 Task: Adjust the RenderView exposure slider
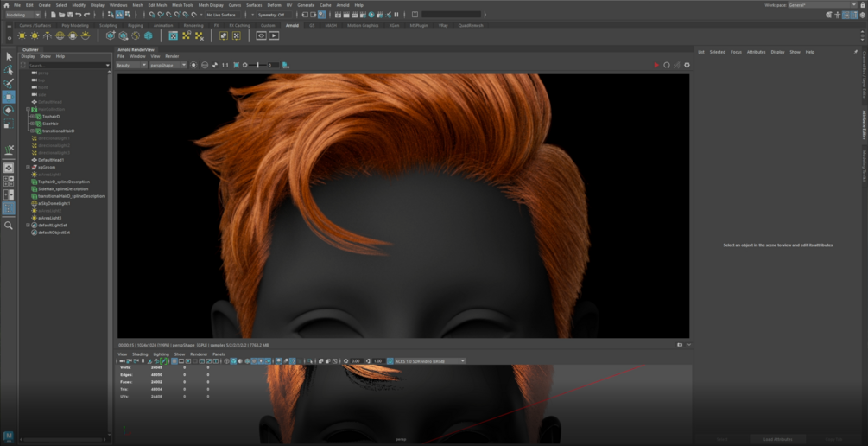tap(258, 65)
